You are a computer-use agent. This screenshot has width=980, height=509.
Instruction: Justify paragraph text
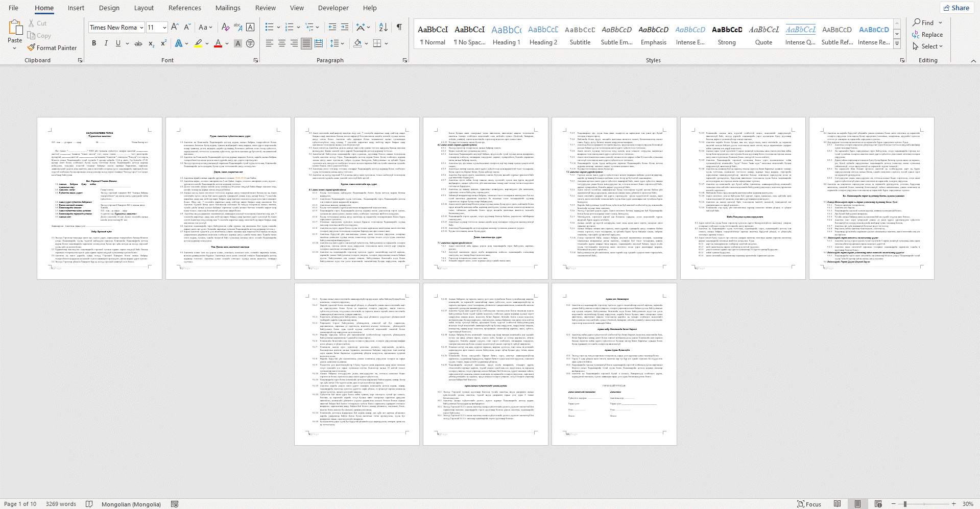point(306,43)
